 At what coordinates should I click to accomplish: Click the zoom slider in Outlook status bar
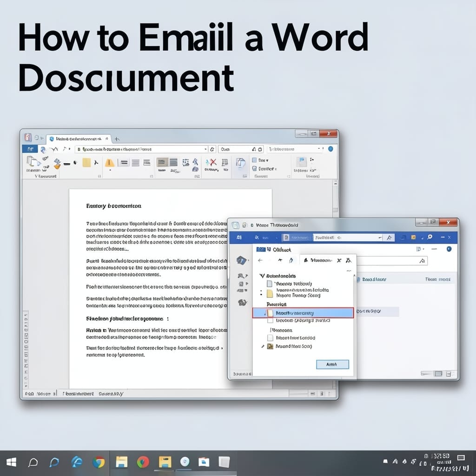[426, 374]
